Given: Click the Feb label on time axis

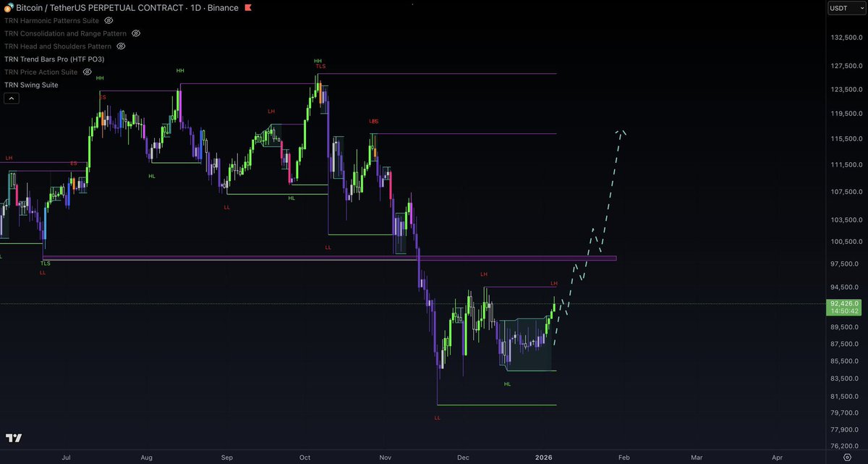Looking at the screenshot, I should point(624,457).
